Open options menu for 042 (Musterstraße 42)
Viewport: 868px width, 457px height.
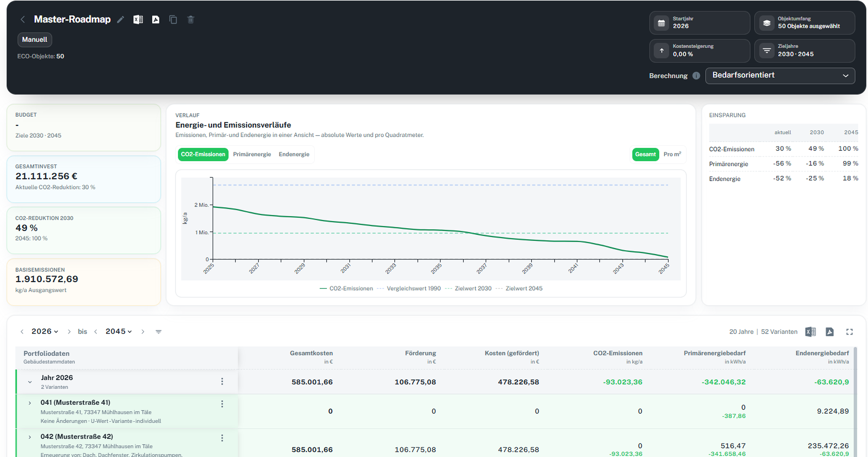point(222,438)
